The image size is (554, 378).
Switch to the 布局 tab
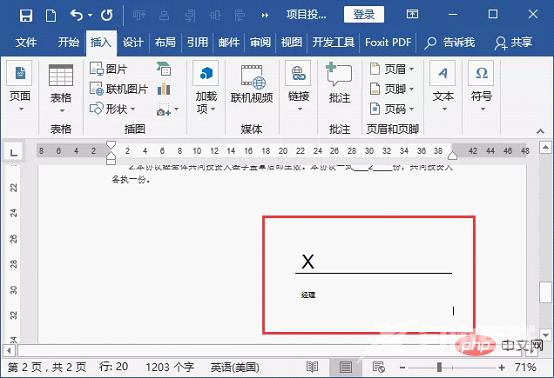click(165, 42)
